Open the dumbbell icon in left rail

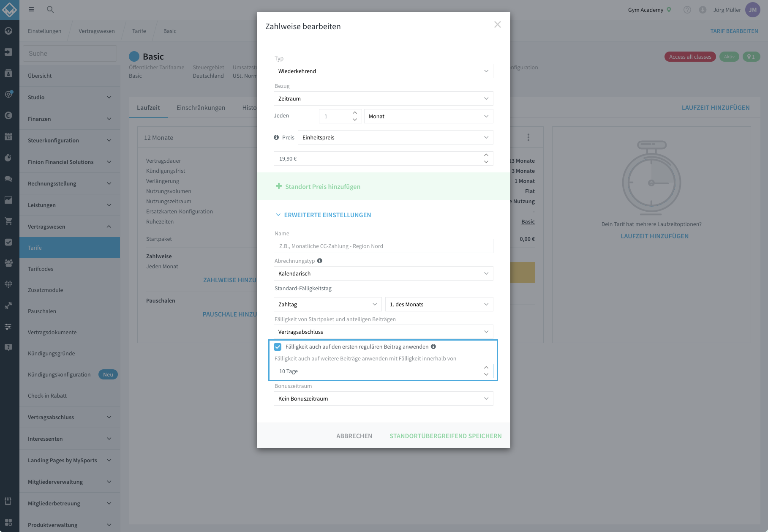[x=8, y=305]
